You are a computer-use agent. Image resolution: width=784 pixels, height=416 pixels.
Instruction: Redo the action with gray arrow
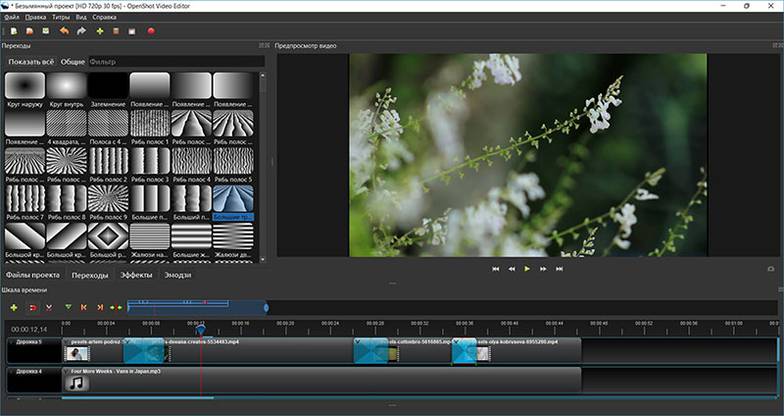81,31
